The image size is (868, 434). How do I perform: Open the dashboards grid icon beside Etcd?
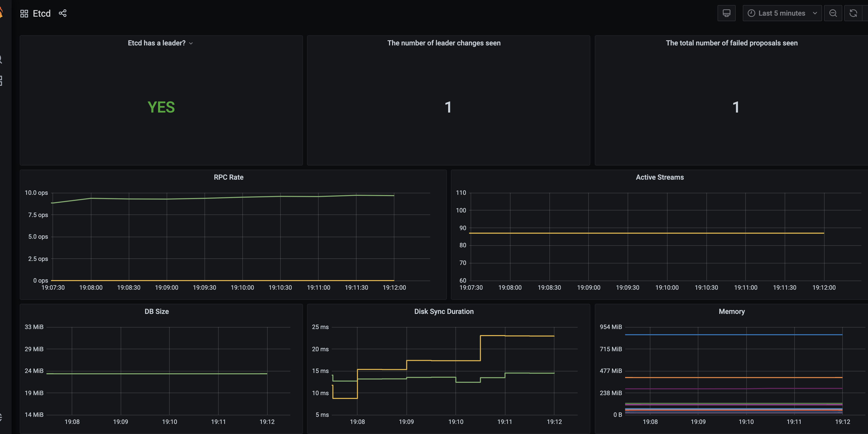[24, 13]
